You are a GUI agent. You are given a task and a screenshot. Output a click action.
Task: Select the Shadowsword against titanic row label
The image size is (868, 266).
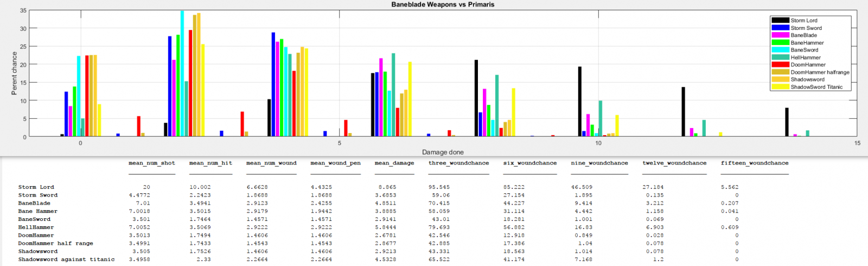pyautogui.click(x=66, y=259)
